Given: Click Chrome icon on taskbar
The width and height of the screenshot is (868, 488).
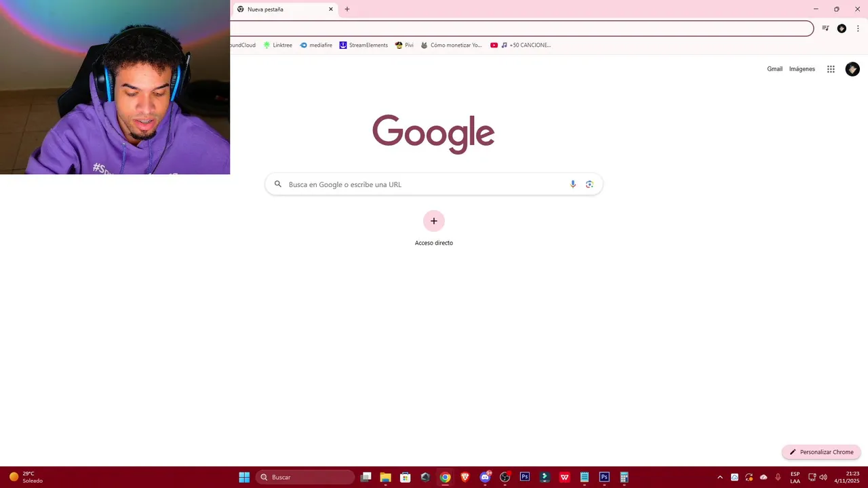Looking at the screenshot, I should point(445,477).
